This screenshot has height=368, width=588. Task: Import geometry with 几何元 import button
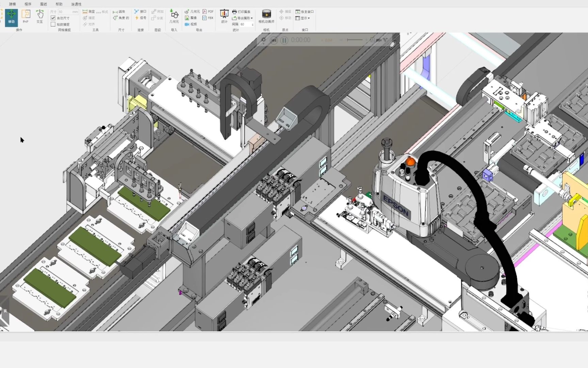tap(174, 16)
